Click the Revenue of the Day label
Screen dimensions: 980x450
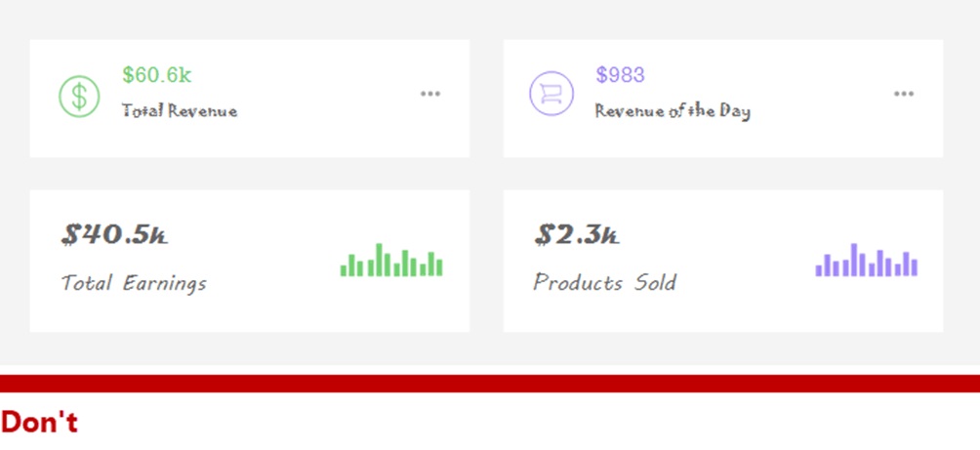pos(673,111)
